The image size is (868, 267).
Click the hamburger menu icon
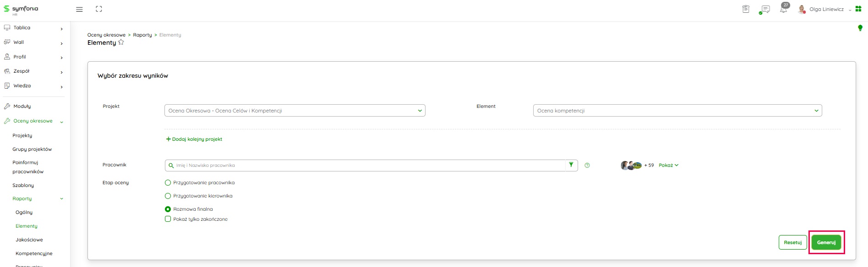pos(79,9)
